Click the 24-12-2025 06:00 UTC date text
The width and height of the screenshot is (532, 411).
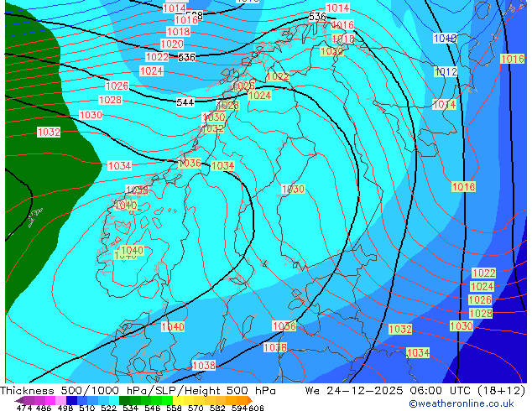399,391
